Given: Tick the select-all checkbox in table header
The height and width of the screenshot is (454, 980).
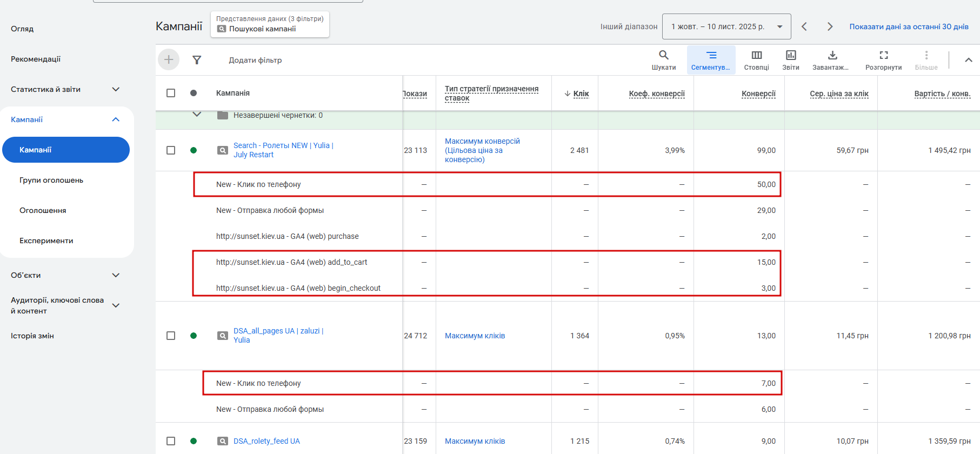Looking at the screenshot, I should (x=171, y=93).
